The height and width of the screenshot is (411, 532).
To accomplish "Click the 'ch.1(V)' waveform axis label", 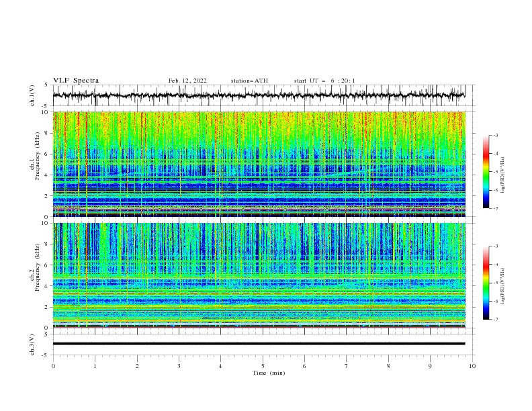I will click(x=32, y=95).
